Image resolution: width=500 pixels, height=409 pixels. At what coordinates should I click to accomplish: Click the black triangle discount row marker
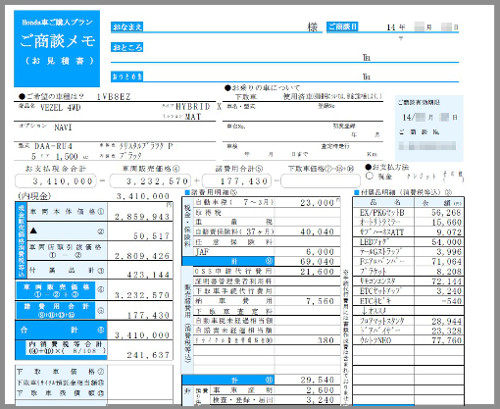[x=33, y=230]
